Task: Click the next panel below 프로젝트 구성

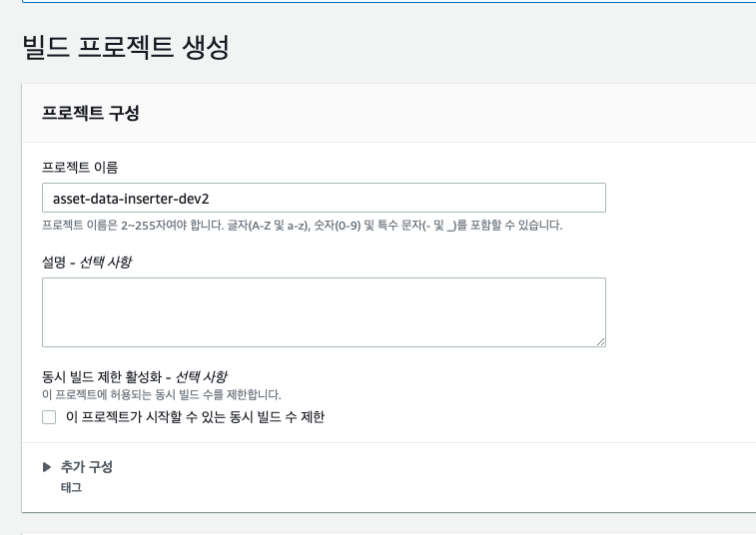Action: 389,530
